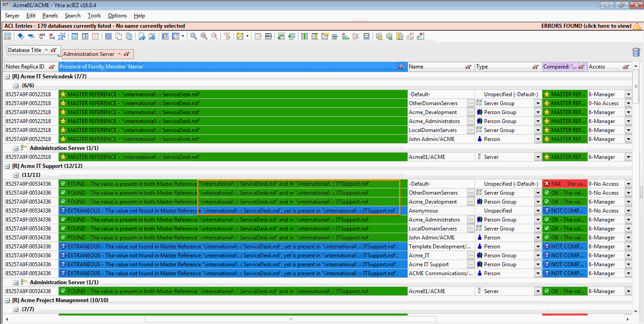Click the magnifier search icon in toolbar
Image resolution: width=644 pixels, height=324 pixels.
pyautogui.click(x=193, y=36)
